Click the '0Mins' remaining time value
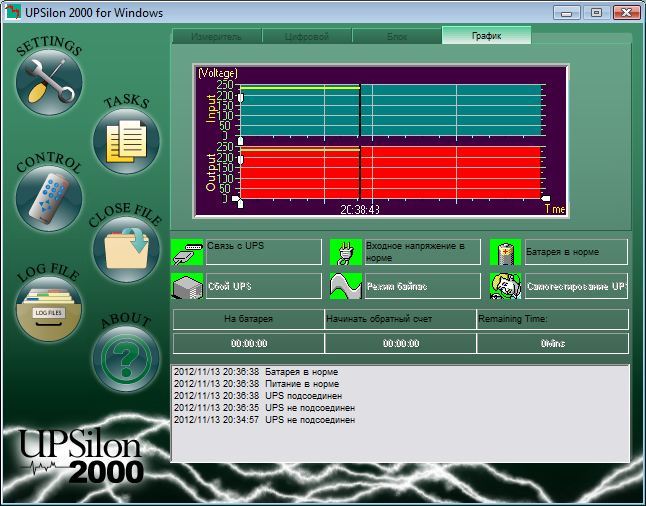The height and width of the screenshot is (506, 646). point(552,343)
